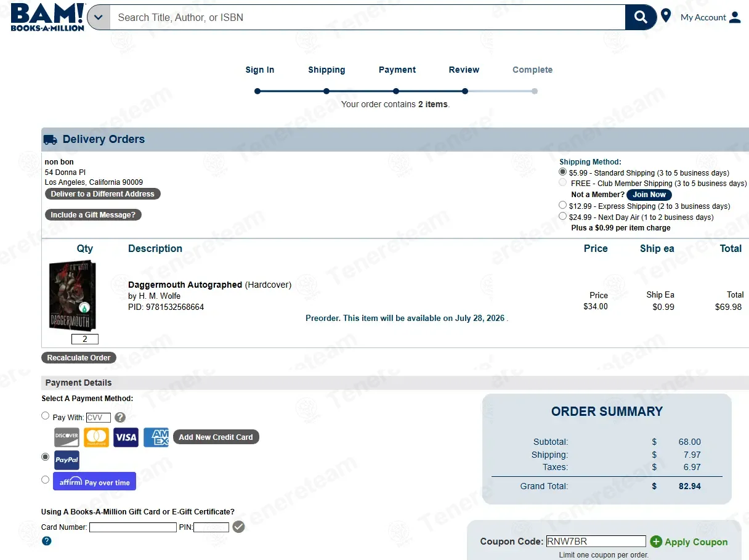749x560 pixels.
Task: Click the gift card help icon
Action: click(x=46, y=541)
